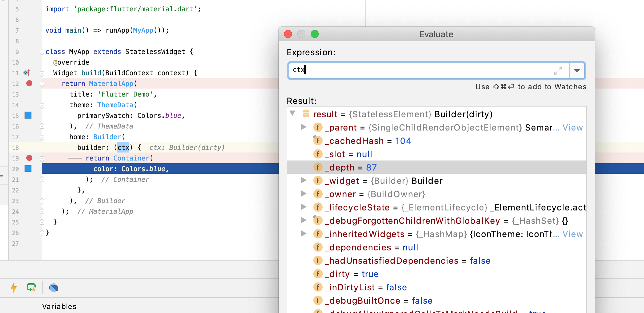This screenshot has height=313, width=644.
Task: Close the Evaluate dialog with red button
Action: 288,34
